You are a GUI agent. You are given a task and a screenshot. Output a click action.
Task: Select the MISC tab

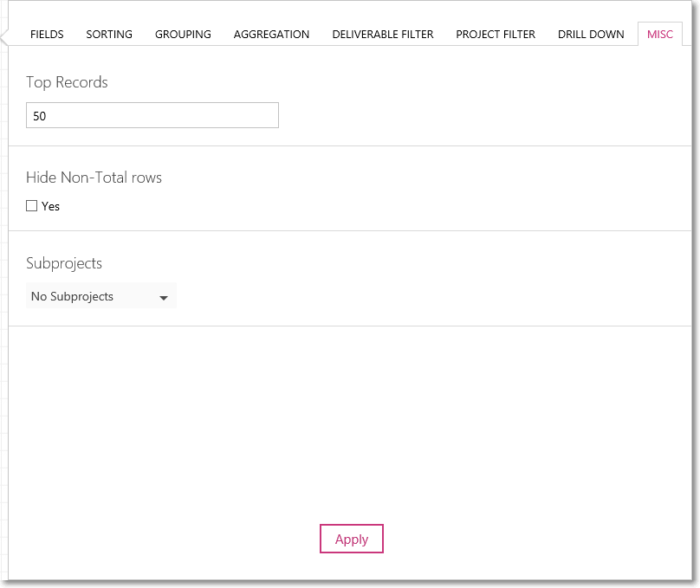pyautogui.click(x=660, y=35)
